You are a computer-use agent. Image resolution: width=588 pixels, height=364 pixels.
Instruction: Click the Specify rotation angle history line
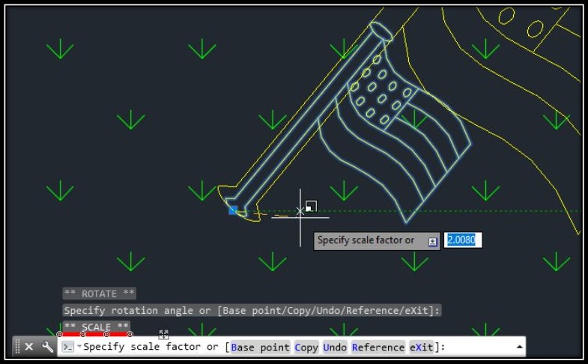252,310
